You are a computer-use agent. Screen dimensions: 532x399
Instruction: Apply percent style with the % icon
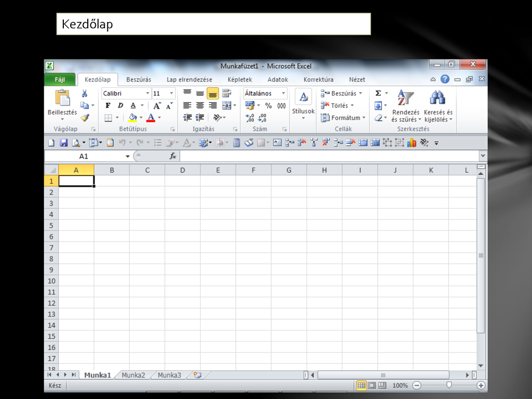click(268, 105)
